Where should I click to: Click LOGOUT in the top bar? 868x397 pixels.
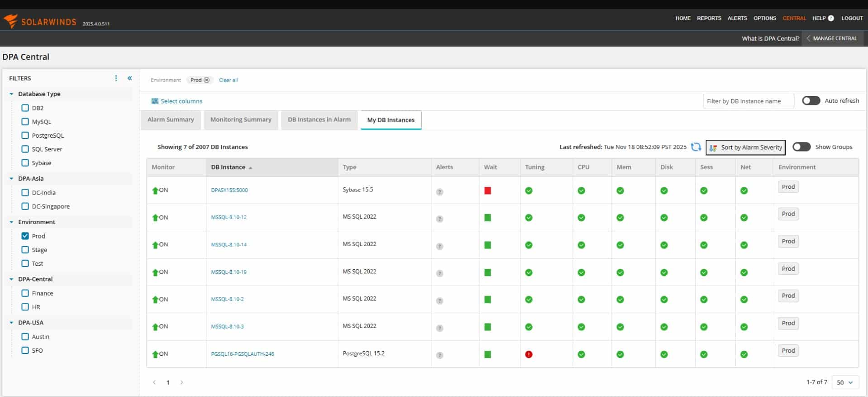[x=852, y=18]
